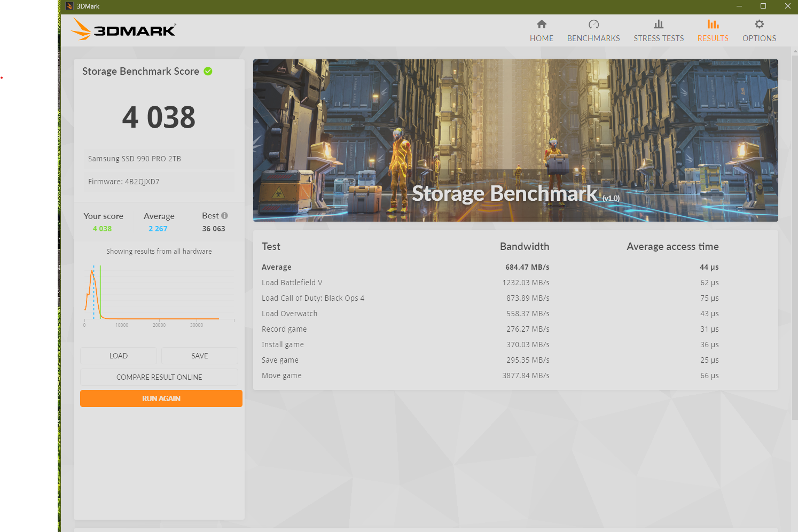Go to the BENCHMARKS tab label

pos(593,38)
